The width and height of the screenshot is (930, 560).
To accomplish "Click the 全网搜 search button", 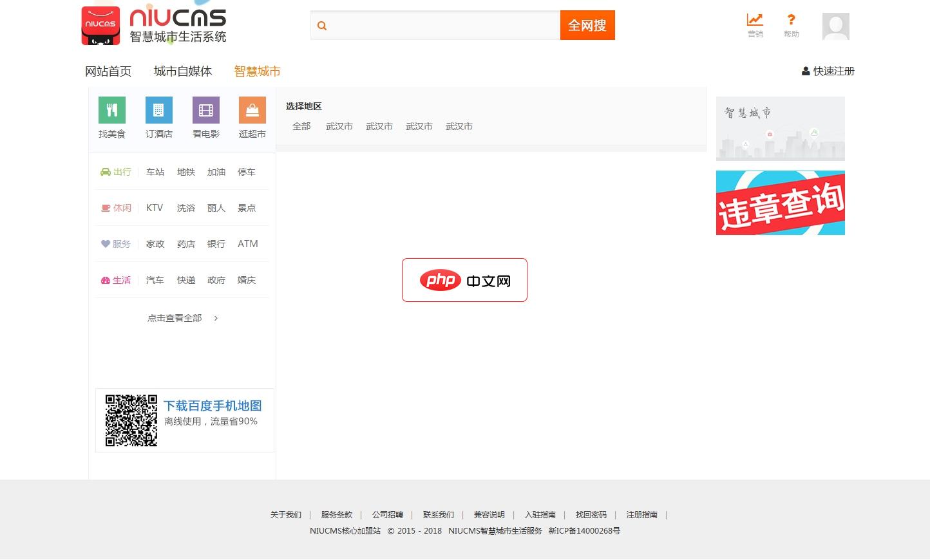I will 587,24.
